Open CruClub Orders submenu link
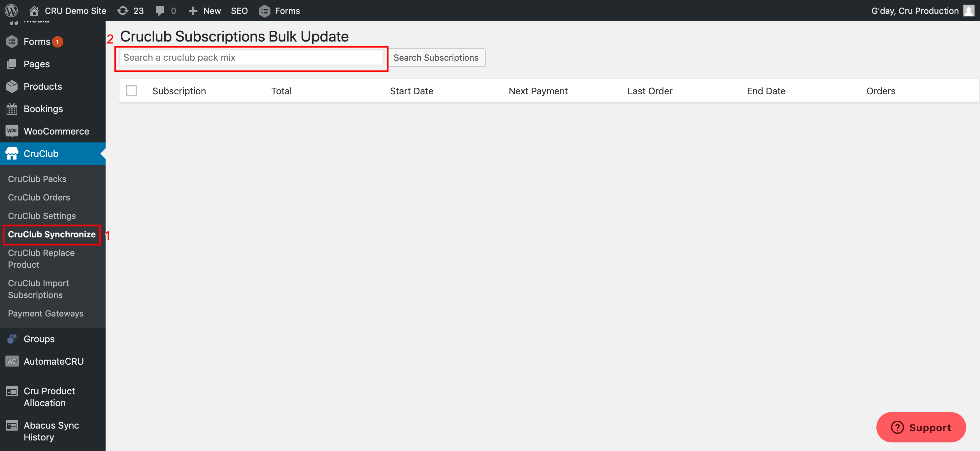980x451 pixels. (39, 197)
